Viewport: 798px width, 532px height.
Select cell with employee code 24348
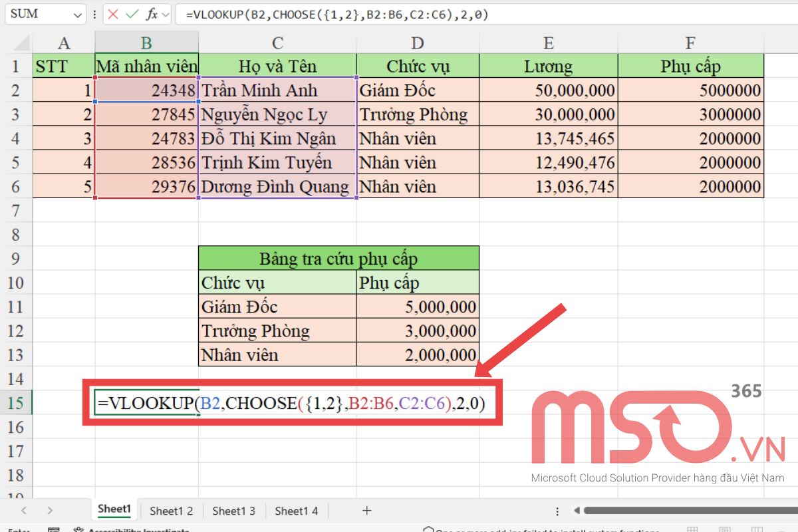point(146,90)
